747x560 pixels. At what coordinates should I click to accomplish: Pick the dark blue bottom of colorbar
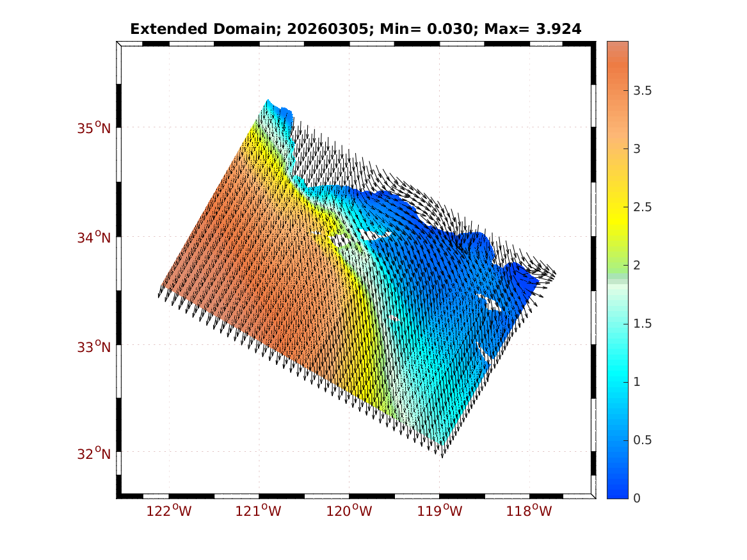tap(617, 490)
